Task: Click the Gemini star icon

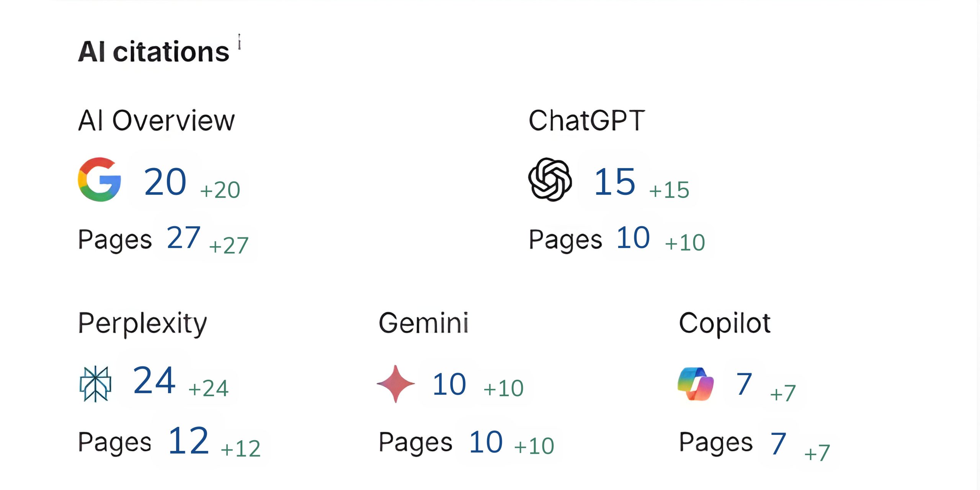Action: point(396,384)
